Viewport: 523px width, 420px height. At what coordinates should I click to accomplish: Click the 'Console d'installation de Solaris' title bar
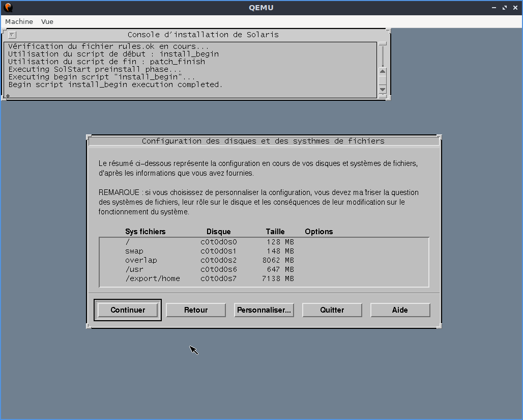[203, 35]
